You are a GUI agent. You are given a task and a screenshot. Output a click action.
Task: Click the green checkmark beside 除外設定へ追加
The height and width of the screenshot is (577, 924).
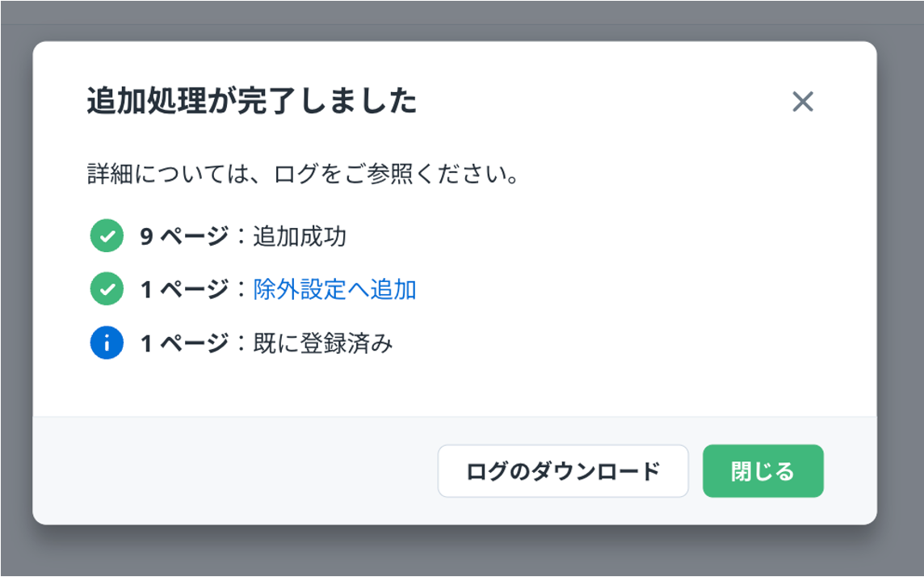[x=107, y=289]
